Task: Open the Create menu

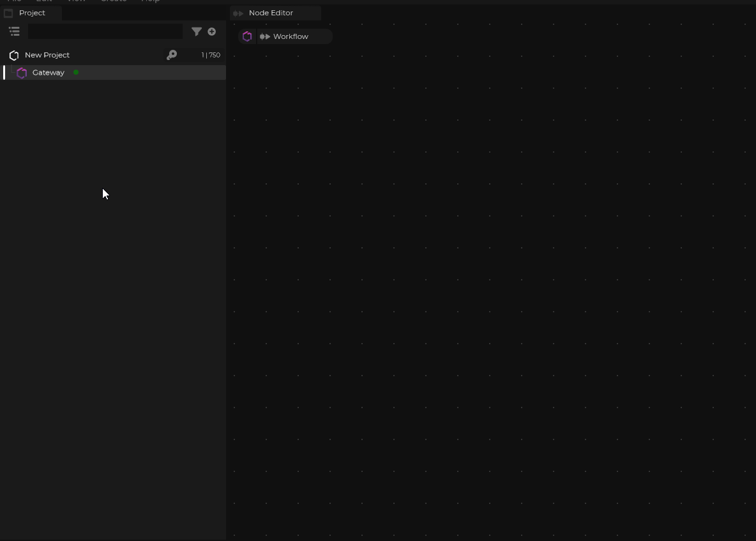Action: pyautogui.click(x=114, y=1)
